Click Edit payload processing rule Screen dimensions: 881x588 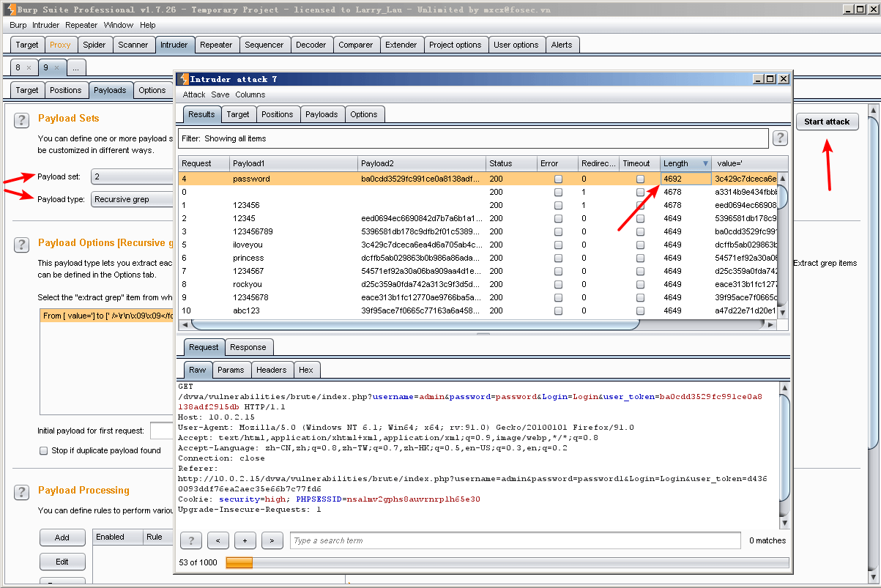[x=62, y=562]
